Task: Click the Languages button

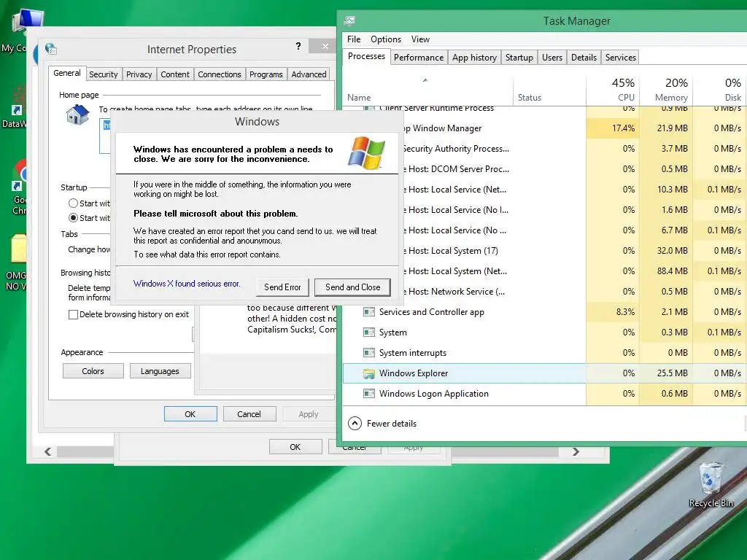Action: (160, 371)
